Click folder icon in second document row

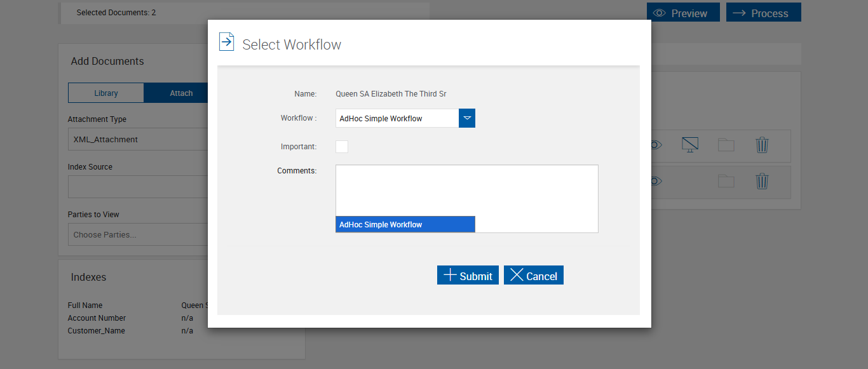(x=726, y=182)
